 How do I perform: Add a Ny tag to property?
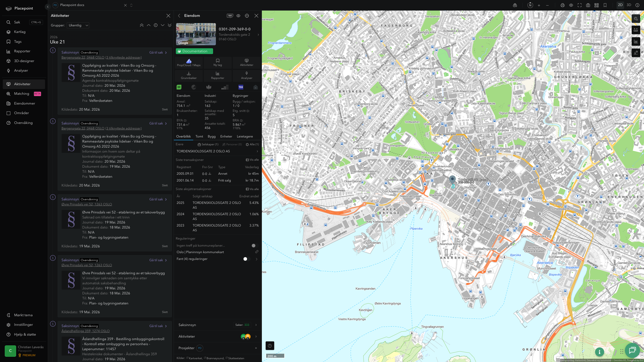[218, 63]
